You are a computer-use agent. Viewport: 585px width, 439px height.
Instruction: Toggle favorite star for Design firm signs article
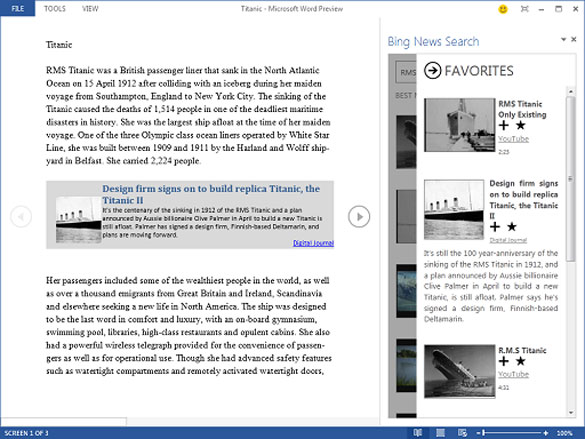pyautogui.click(x=512, y=227)
